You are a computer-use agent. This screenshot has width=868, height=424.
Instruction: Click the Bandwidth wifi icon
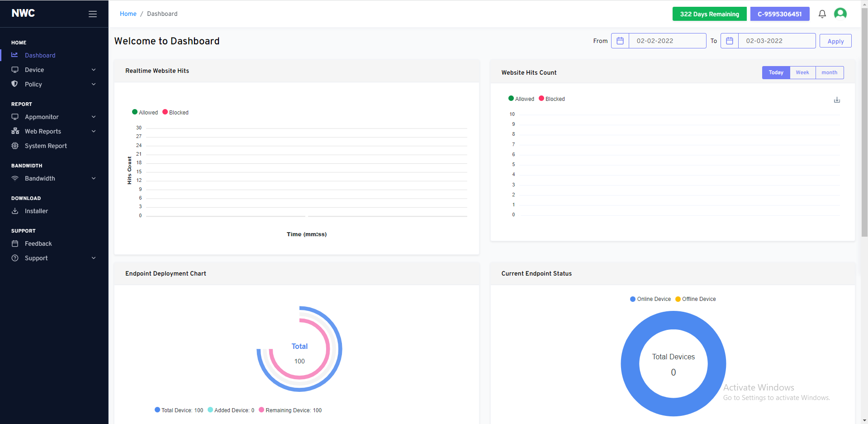15,178
